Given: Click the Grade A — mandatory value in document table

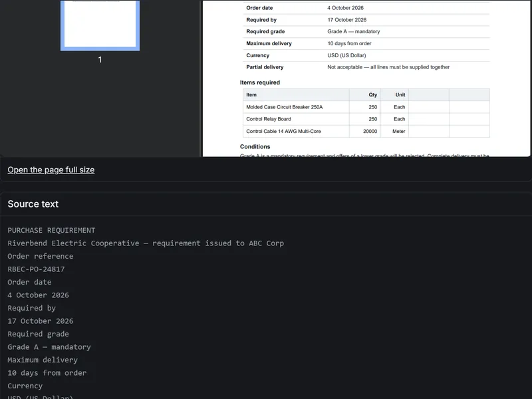Looking at the screenshot, I should (354, 31).
